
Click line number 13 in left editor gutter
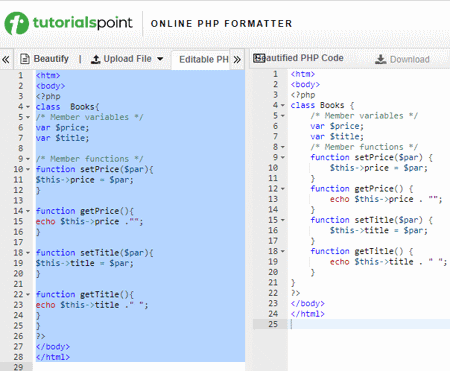[18, 201]
